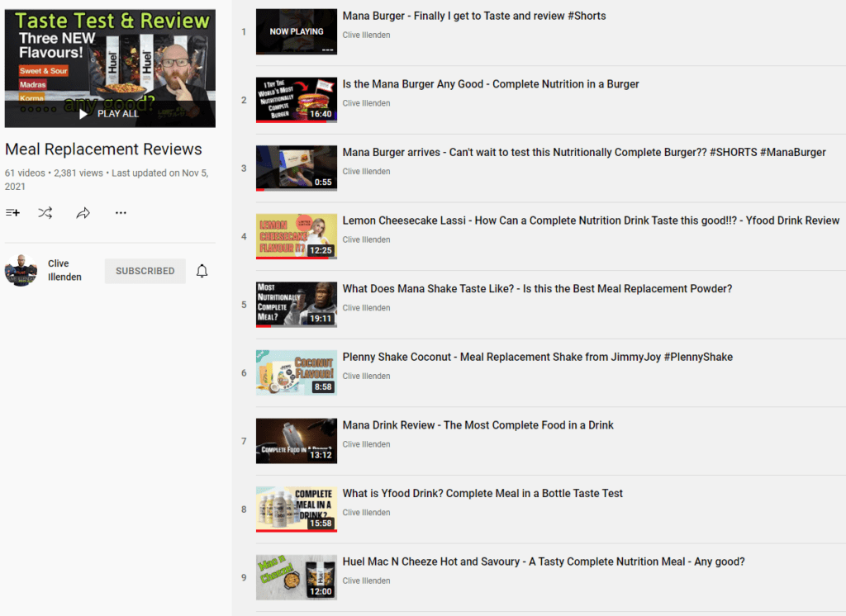Click Clive Illenden under 'Mana Burger - Finally' video
The height and width of the screenshot is (616, 846).
click(x=366, y=35)
